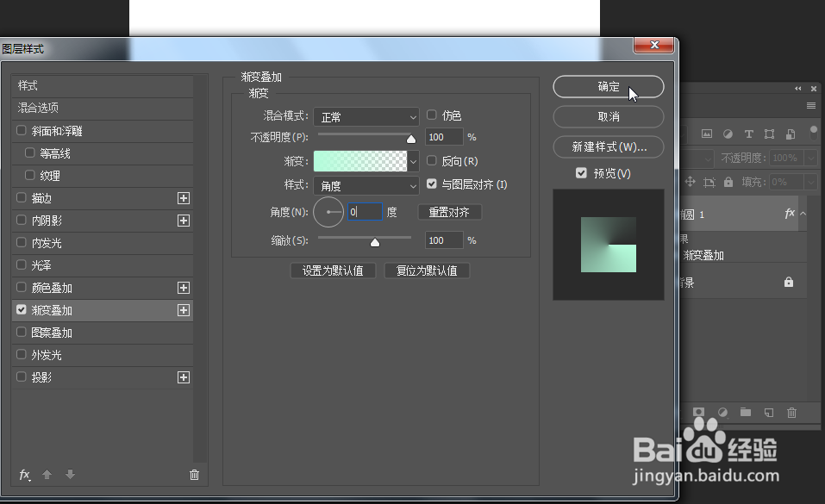The width and height of the screenshot is (825, 504).
Task: Open the 混合模式 dropdown showing 正常
Action: [366, 115]
